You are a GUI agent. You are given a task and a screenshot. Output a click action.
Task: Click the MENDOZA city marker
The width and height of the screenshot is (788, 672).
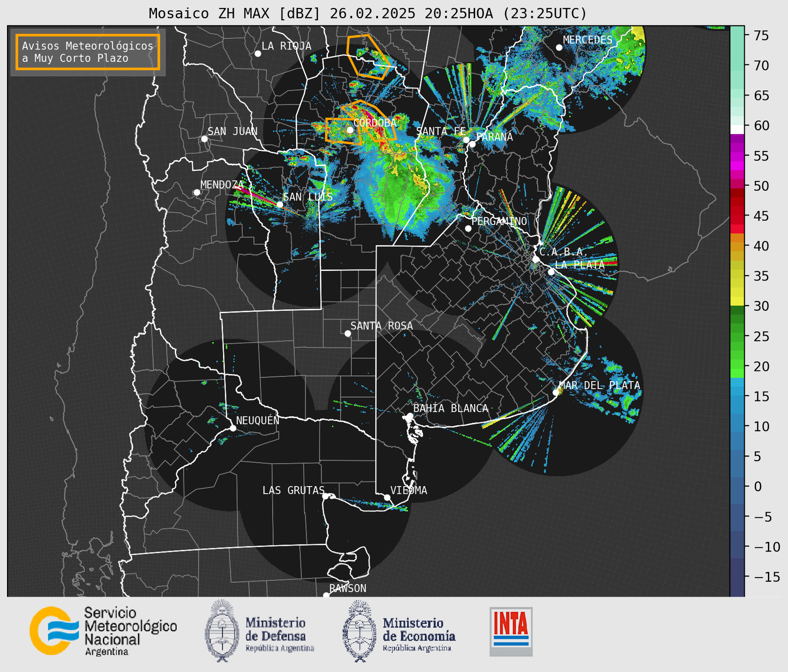pos(197,193)
